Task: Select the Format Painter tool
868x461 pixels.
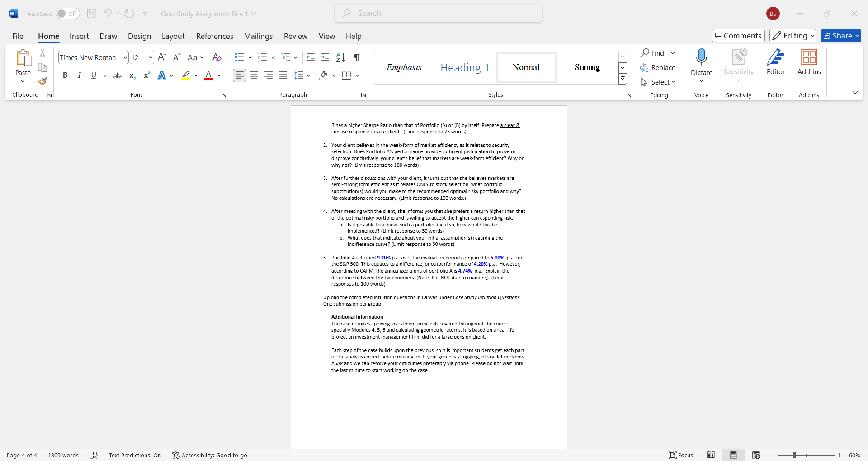Action: 42,81
